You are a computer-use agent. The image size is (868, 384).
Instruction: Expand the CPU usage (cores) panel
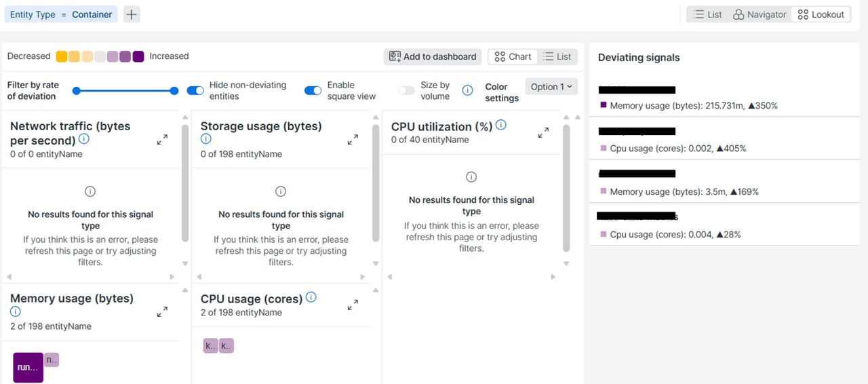tap(353, 305)
